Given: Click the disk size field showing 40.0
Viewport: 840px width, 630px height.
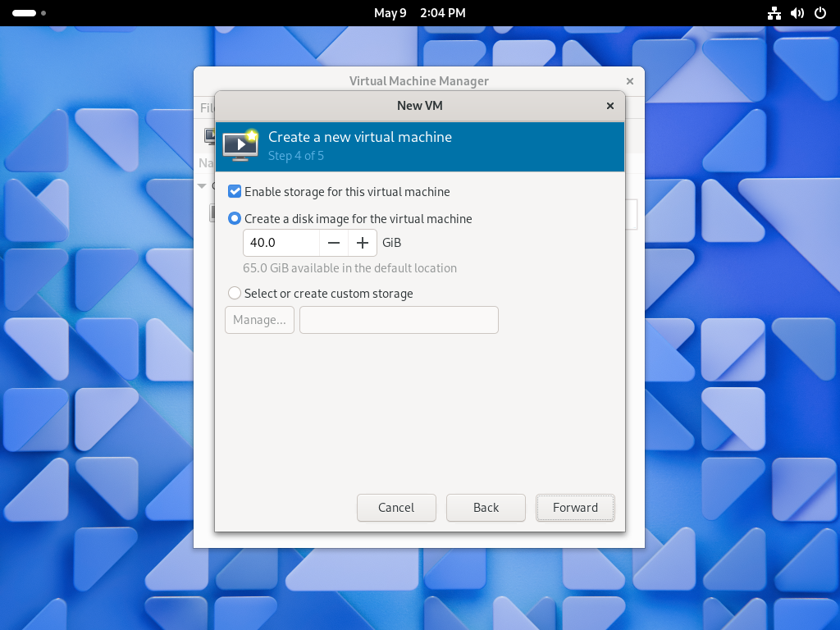Looking at the screenshot, I should click(281, 243).
